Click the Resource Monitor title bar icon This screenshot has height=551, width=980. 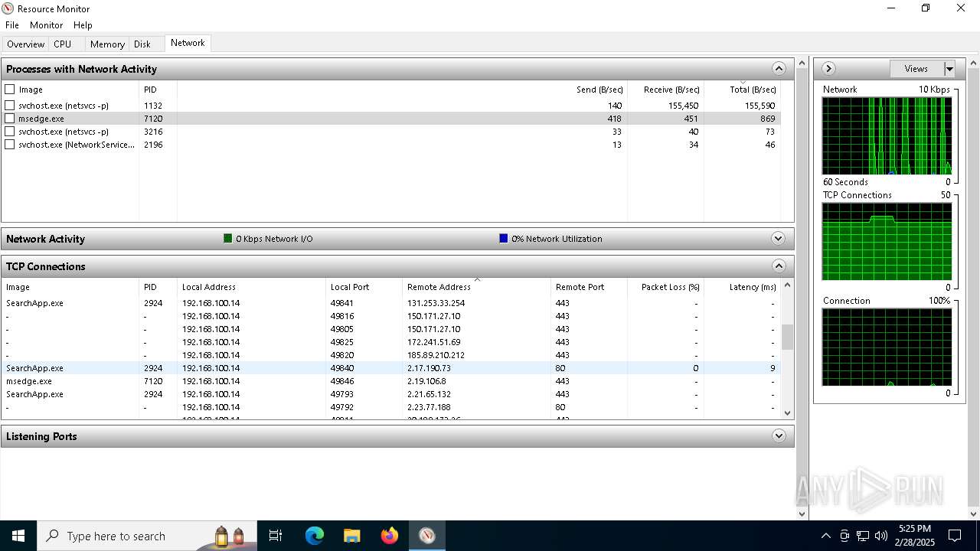click(8, 8)
